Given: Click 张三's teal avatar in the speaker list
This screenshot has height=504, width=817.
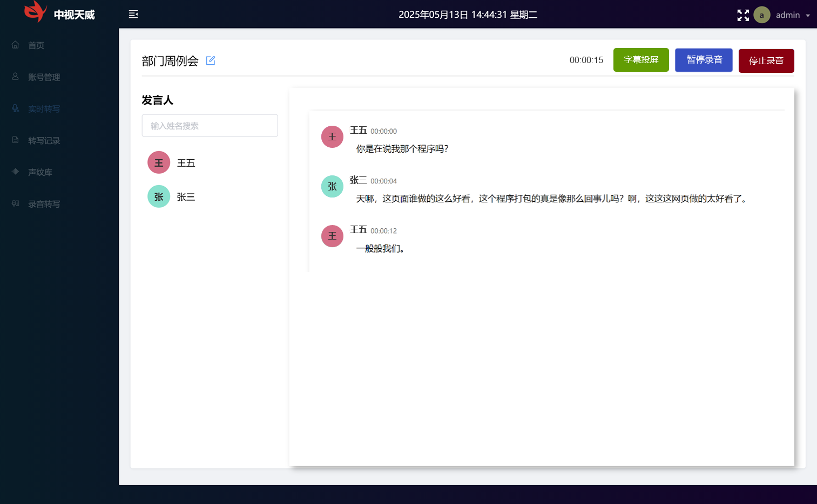Looking at the screenshot, I should (159, 196).
